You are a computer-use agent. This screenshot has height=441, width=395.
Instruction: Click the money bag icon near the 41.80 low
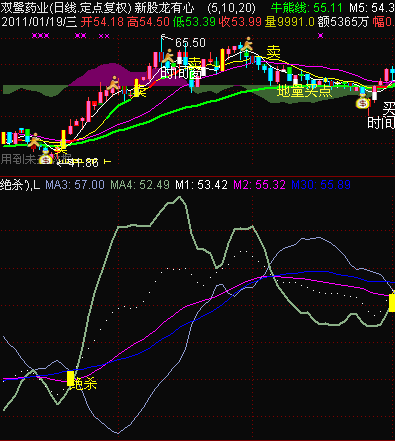pyautogui.click(x=45, y=159)
